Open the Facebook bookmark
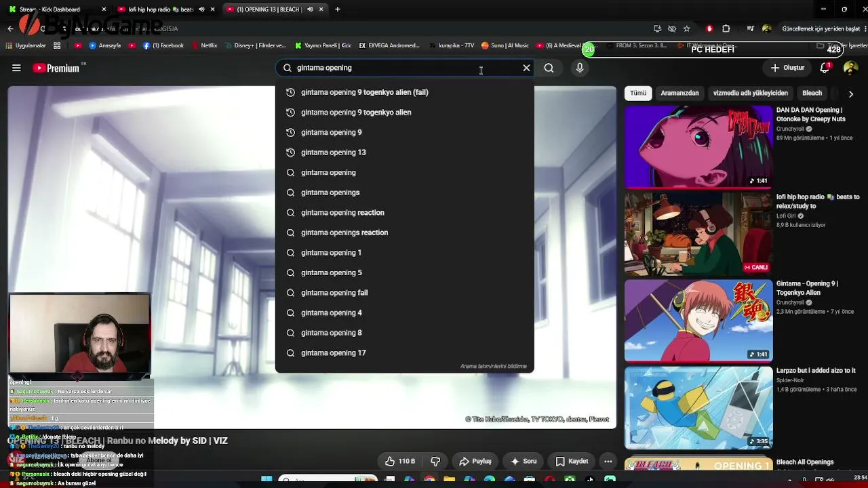This screenshot has height=488, width=868. (163, 46)
